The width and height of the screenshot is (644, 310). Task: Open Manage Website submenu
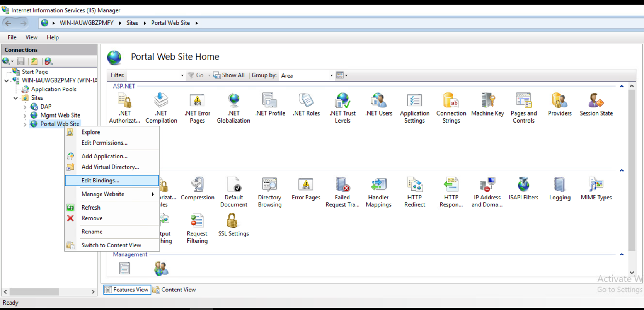112,194
